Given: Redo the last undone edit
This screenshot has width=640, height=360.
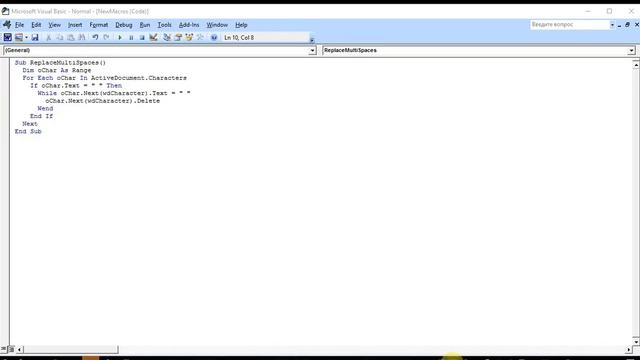Looking at the screenshot, I should [106, 37].
